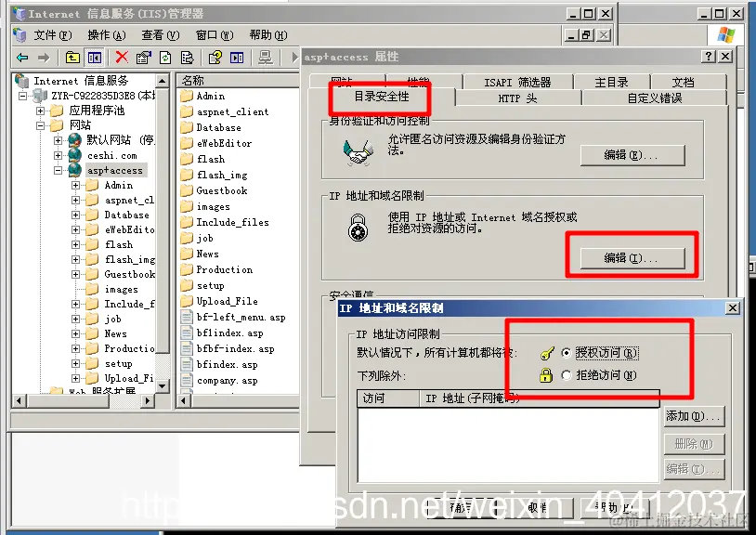Expand the ceshi.com site node
This screenshot has height=535, width=756.
pos(59,155)
